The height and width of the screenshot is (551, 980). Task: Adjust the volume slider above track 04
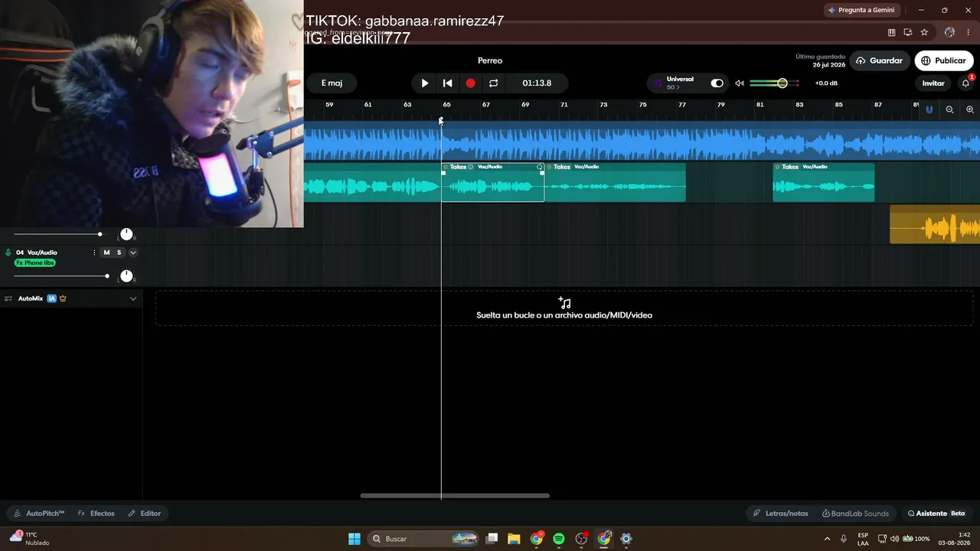58,234
